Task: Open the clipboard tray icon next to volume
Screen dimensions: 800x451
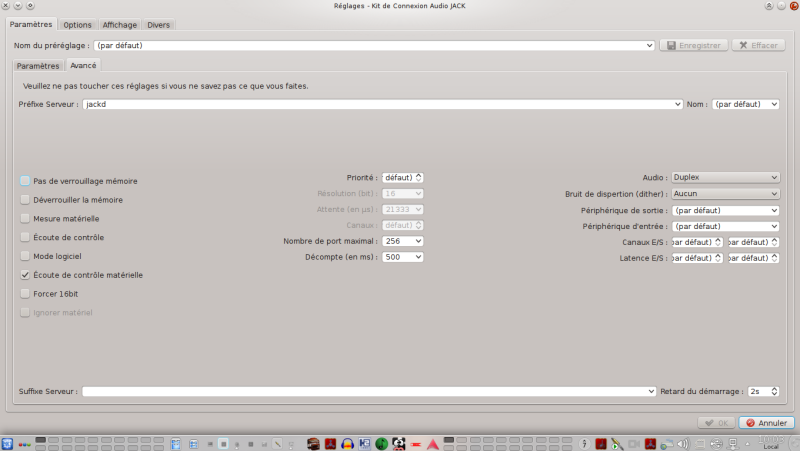Action: pos(700,444)
